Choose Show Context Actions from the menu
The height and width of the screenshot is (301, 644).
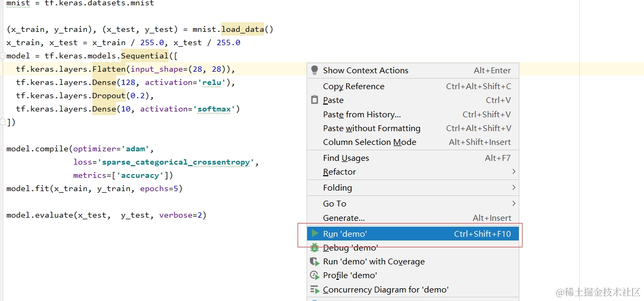[413, 70]
